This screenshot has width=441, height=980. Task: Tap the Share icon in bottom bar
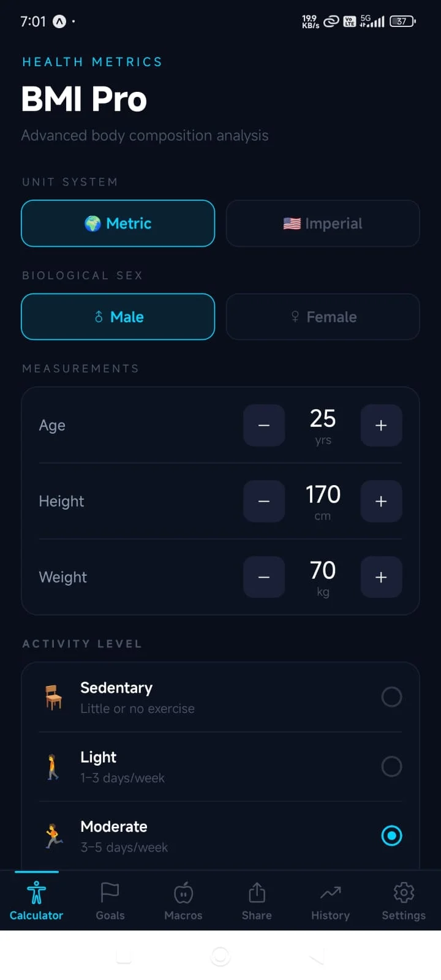coord(257,893)
